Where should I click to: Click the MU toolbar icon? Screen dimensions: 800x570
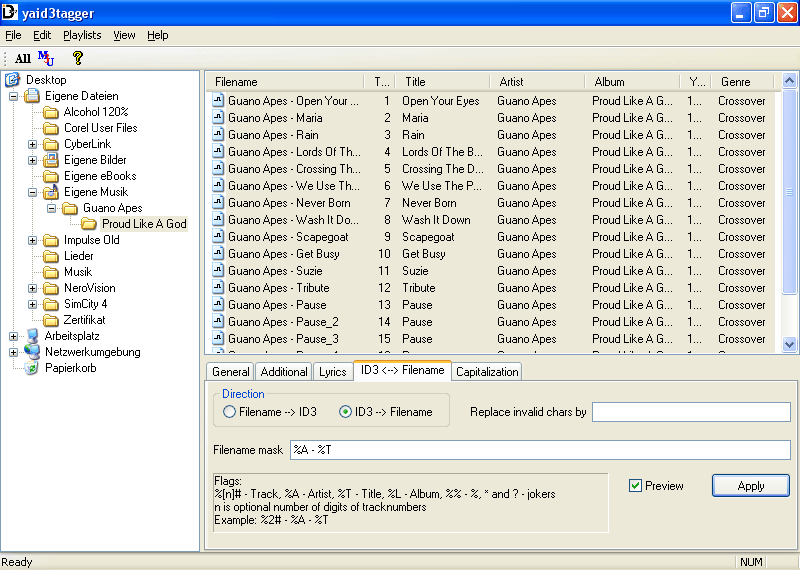tap(46, 58)
